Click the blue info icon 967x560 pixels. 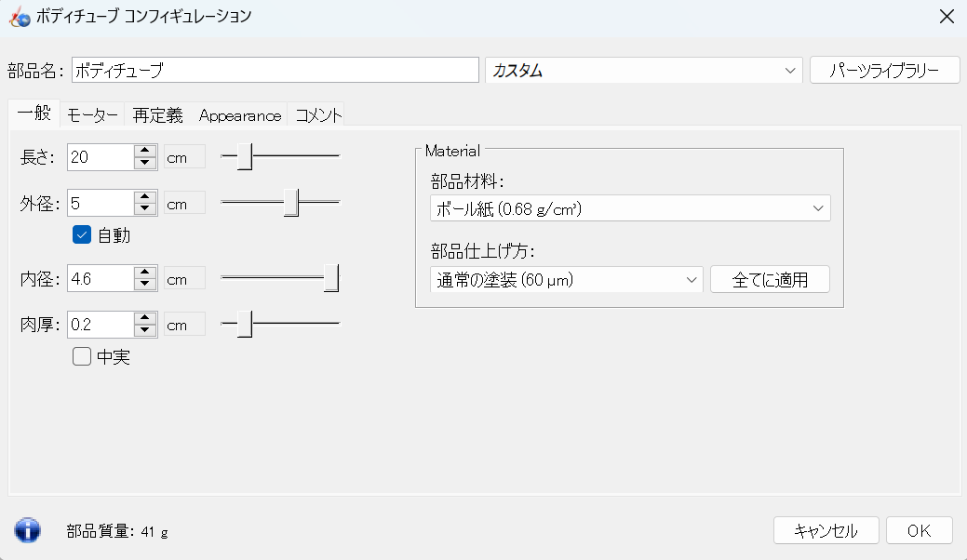[28, 530]
